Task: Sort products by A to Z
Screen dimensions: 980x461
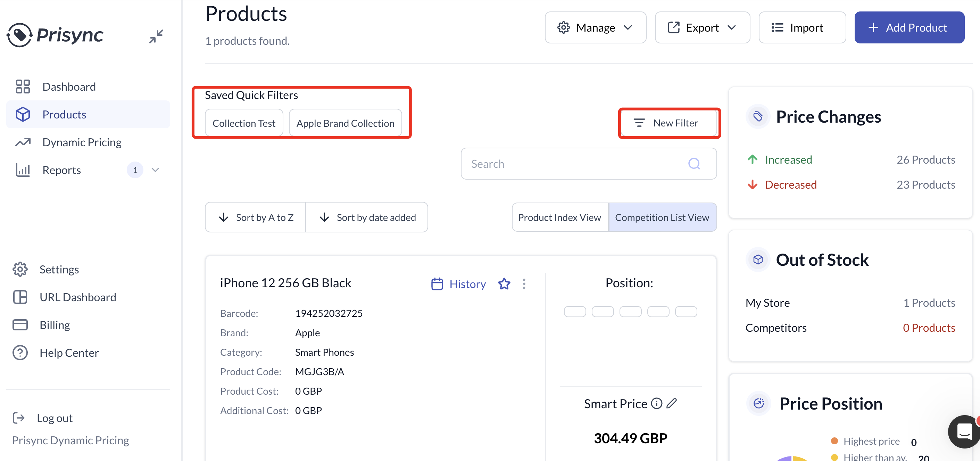Action: (x=255, y=217)
